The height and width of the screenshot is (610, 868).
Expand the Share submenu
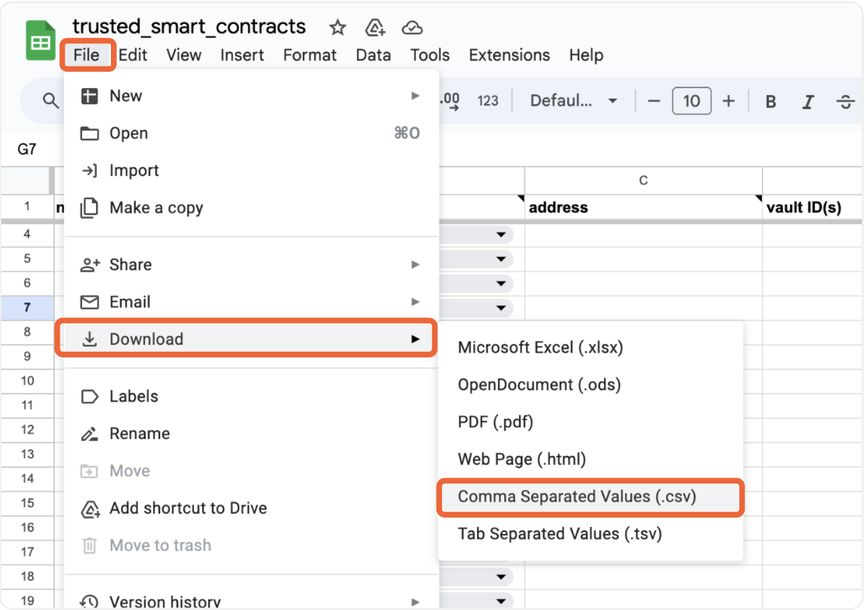pos(252,264)
